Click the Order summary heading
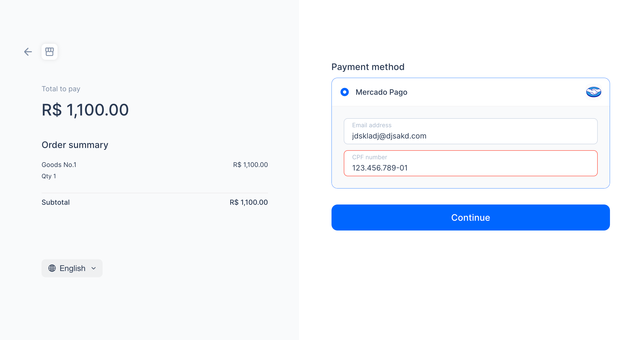This screenshot has height=340, width=644. pyautogui.click(x=75, y=145)
